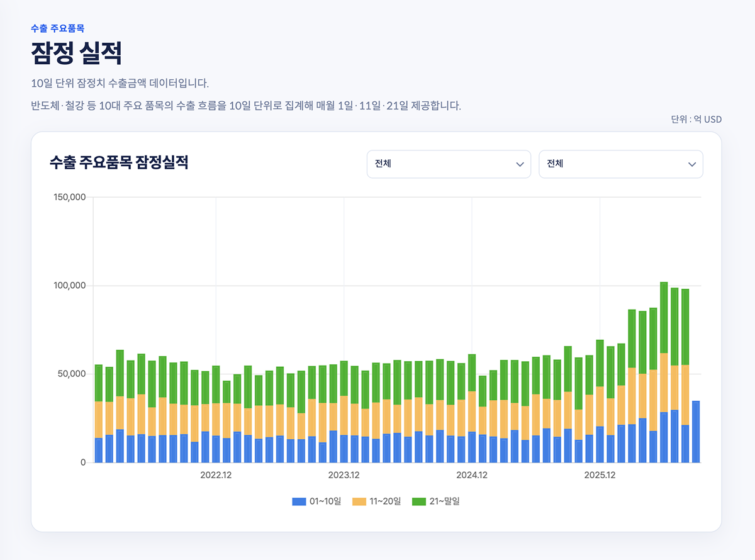Screen dimensions: 755x560
Task: Click the orange segment of the tallest stacked bar
Action: pos(664,383)
